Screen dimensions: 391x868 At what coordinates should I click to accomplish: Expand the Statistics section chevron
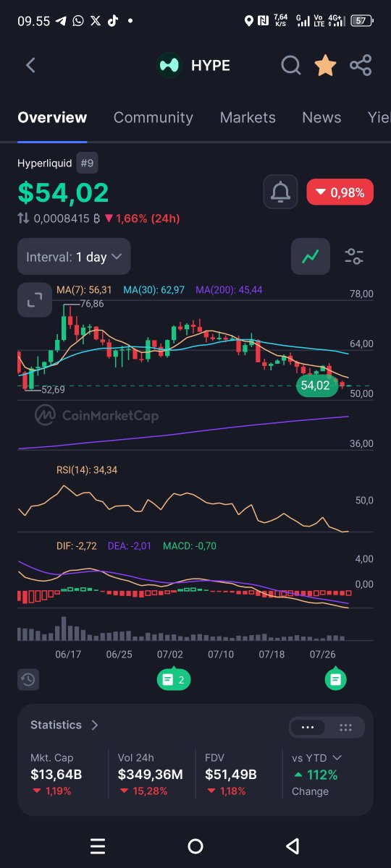click(95, 725)
